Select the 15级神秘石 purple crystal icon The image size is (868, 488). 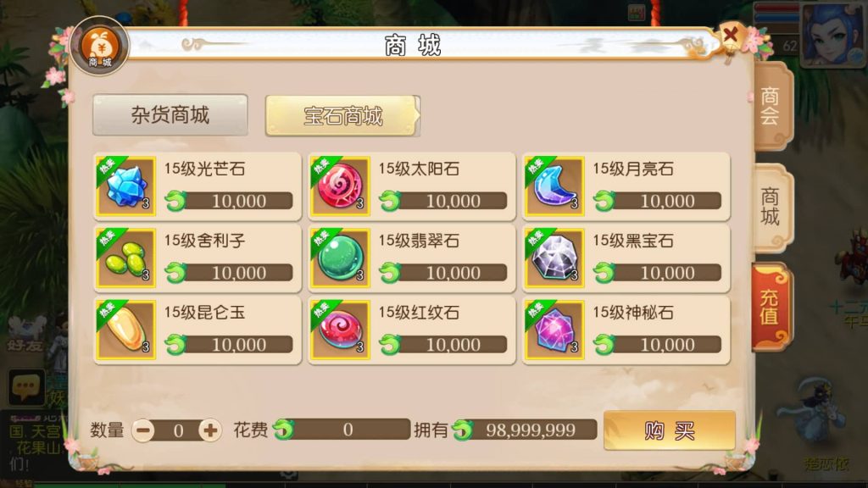point(554,330)
